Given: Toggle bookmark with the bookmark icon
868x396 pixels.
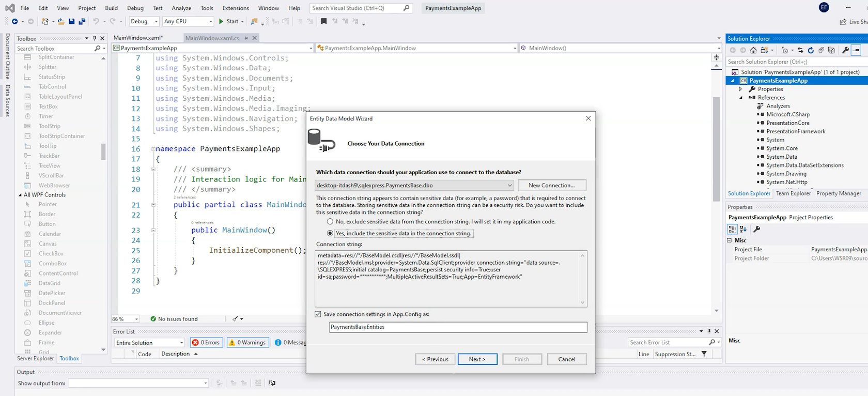Looking at the screenshot, I should click(324, 21).
